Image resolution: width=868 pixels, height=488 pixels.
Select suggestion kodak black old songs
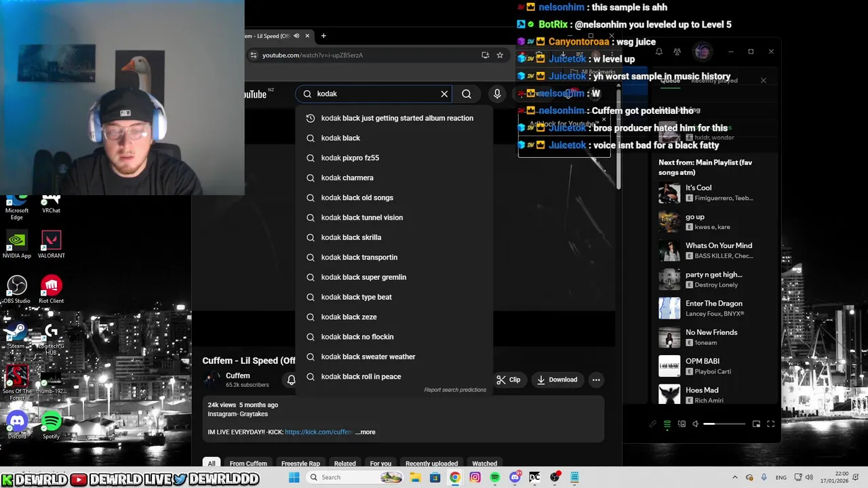394,197
